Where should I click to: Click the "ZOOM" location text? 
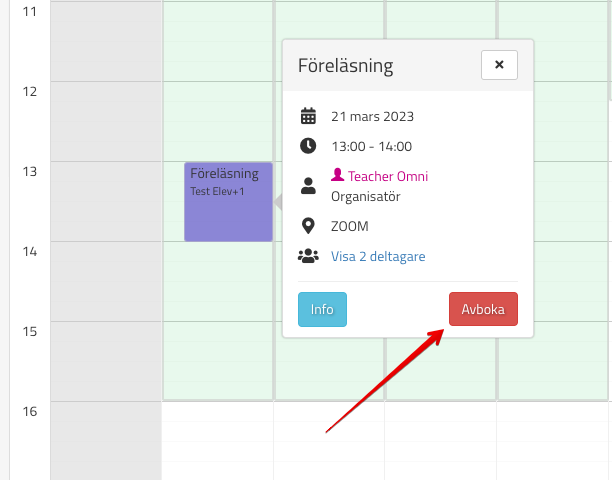350,226
